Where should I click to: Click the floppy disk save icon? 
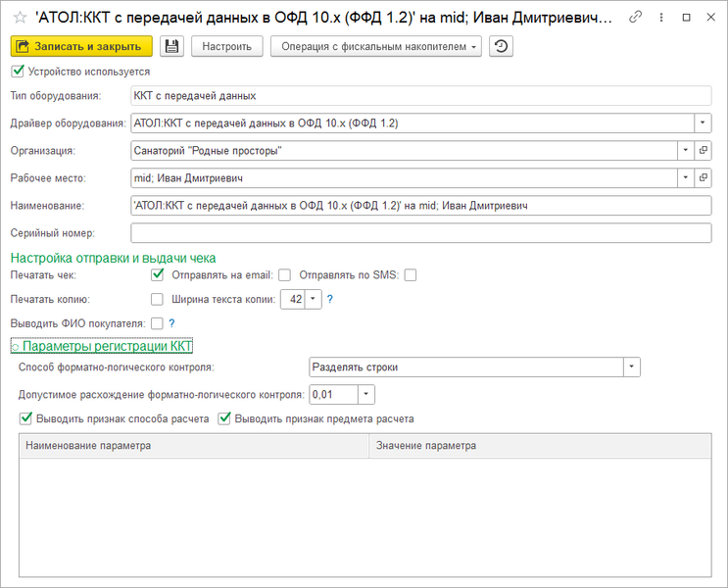coord(171,46)
